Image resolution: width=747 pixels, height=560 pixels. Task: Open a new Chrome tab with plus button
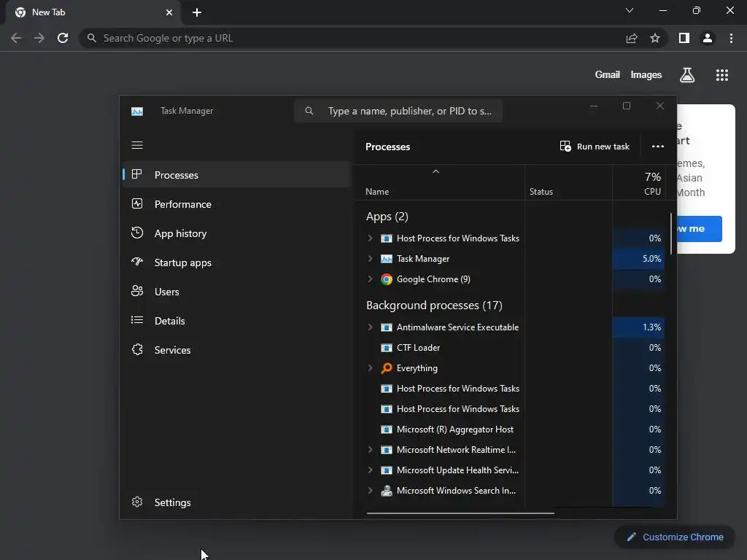[197, 13]
